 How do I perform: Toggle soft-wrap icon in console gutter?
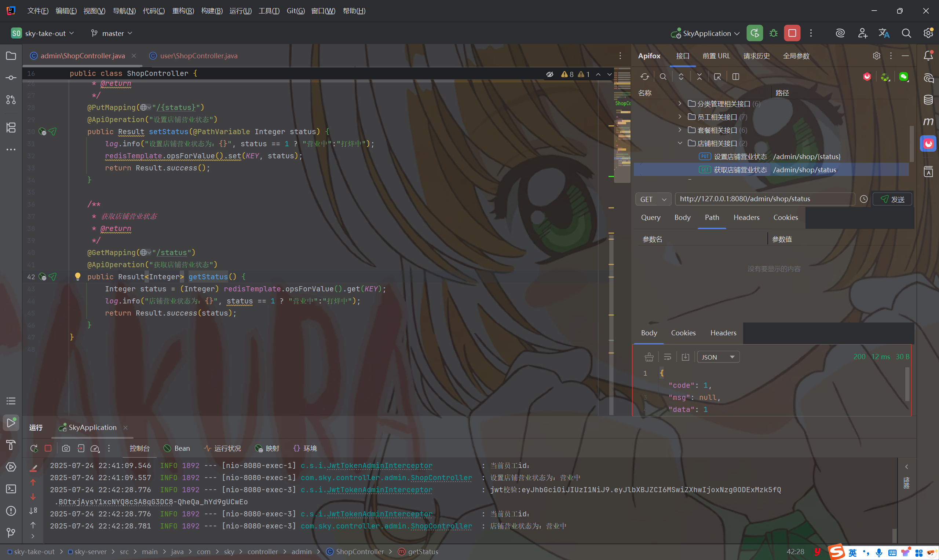click(33, 511)
